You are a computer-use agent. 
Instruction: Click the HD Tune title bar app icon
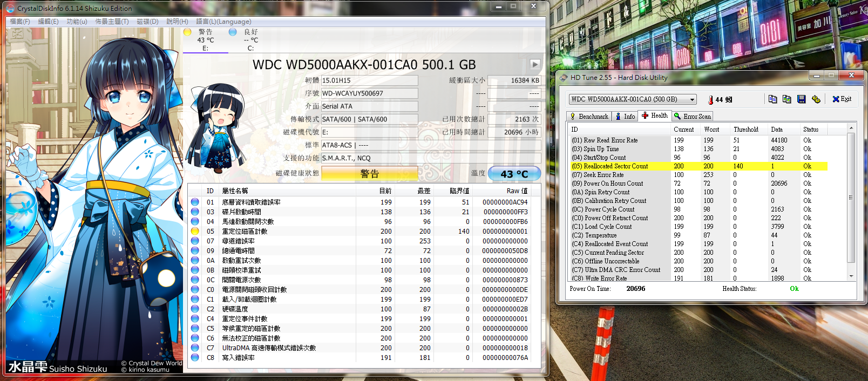click(564, 77)
